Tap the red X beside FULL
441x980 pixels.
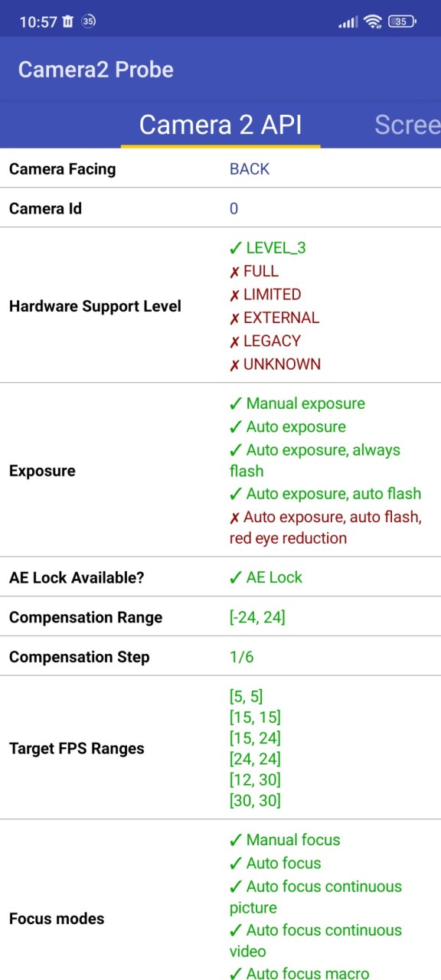point(234,272)
